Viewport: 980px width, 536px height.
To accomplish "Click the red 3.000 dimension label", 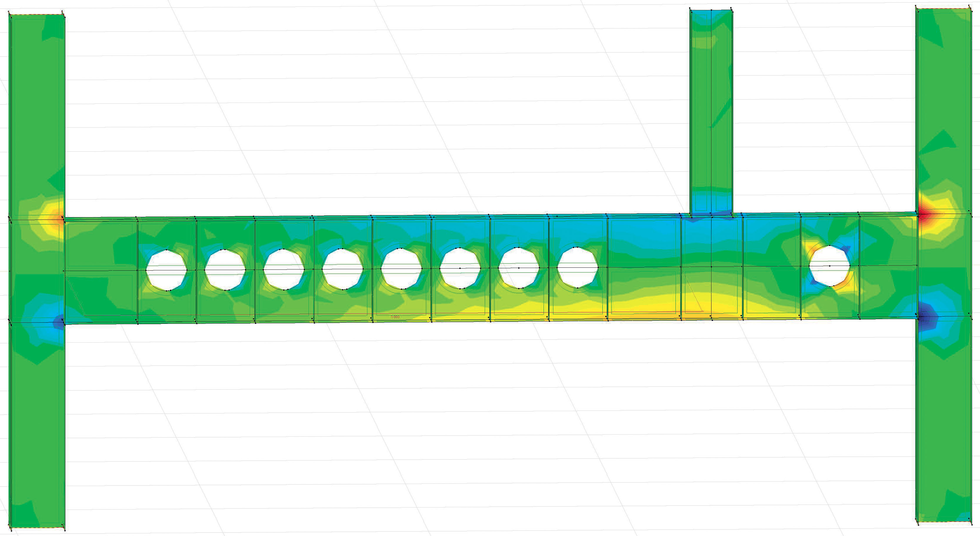I will pyautogui.click(x=395, y=317).
